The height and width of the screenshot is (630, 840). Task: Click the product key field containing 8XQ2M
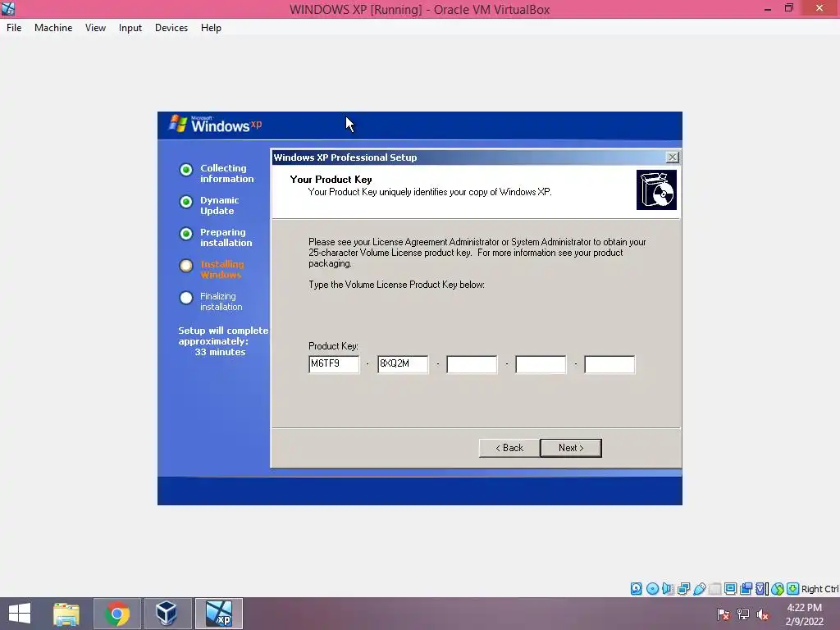click(403, 364)
